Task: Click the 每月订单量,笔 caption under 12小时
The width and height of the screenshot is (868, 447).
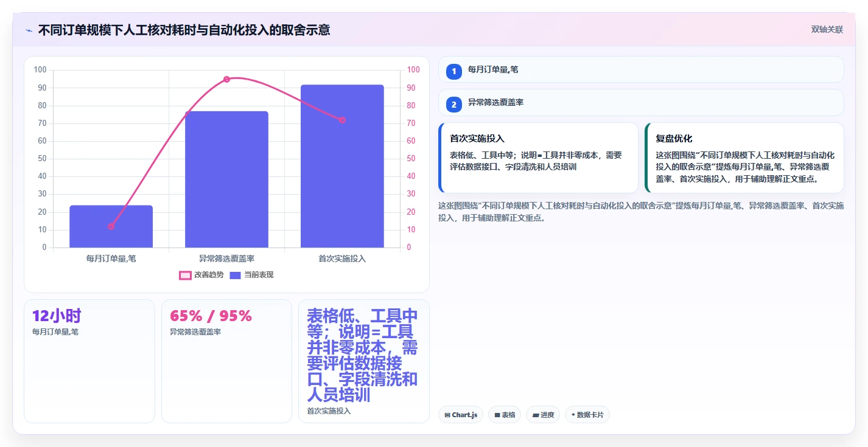Action: 55,332
